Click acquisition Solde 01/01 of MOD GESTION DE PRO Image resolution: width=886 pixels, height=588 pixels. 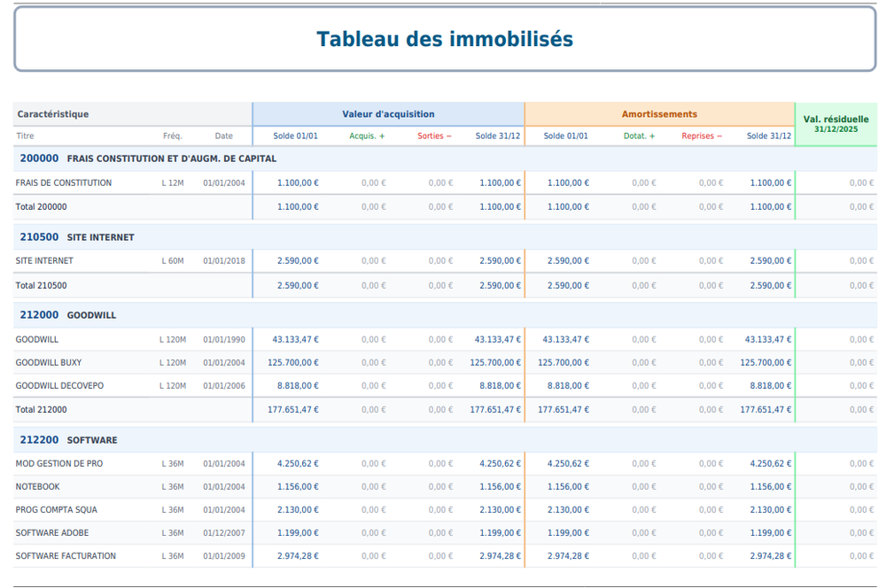(298, 464)
